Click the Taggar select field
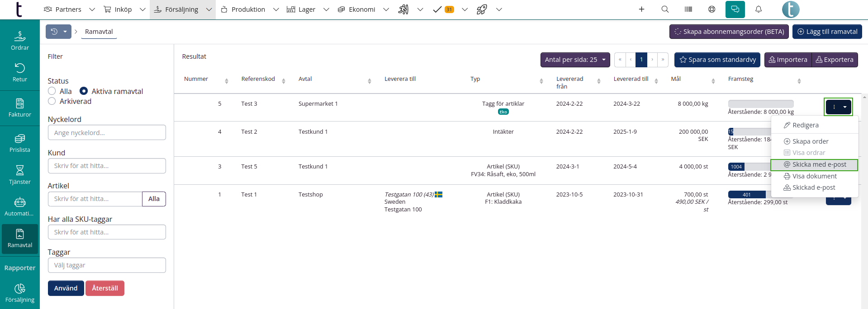The height and width of the screenshot is (309, 868). tap(107, 265)
